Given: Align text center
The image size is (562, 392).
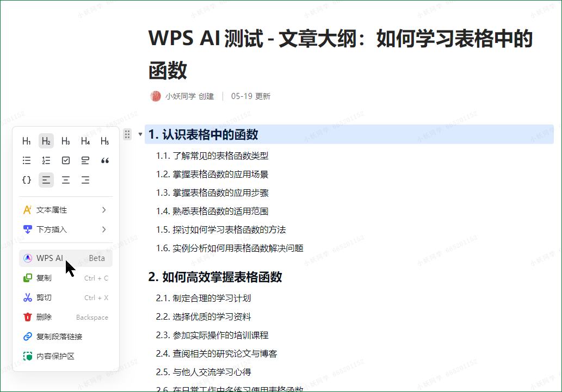Looking at the screenshot, I should coord(66,180).
